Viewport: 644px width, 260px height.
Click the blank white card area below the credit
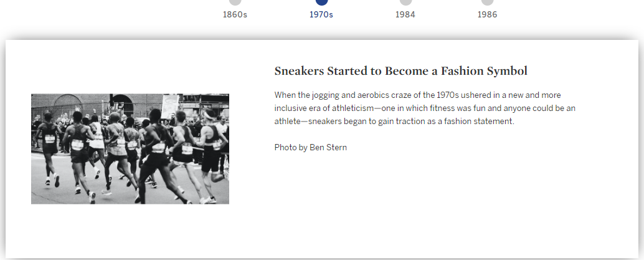coord(410,206)
